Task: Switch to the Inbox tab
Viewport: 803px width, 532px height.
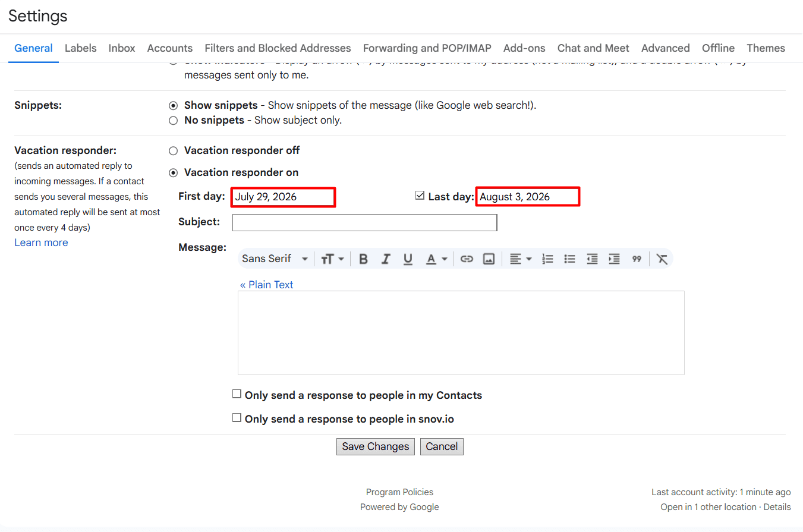Action: 122,48
